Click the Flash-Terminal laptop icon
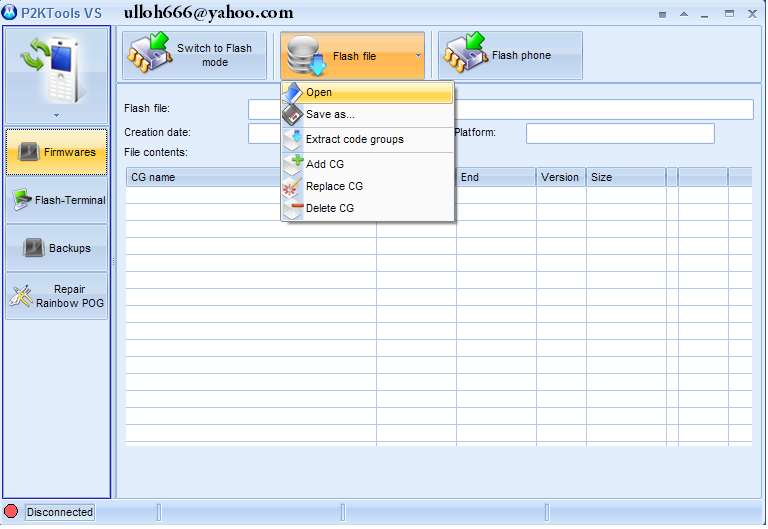The image size is (768, 529). 22,200
